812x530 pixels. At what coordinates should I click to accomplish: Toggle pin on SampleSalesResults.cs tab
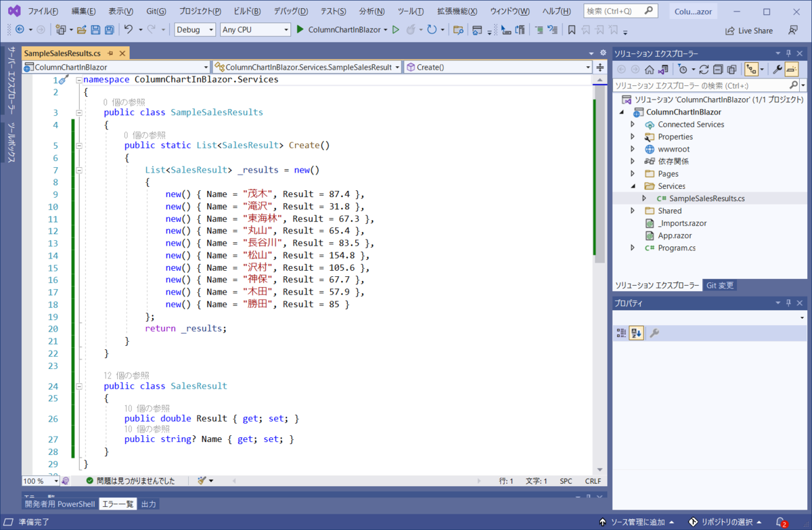tap(110, 53)
